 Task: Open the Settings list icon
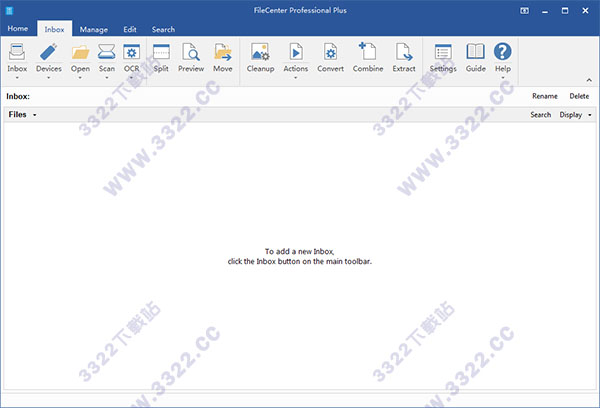point(443,52)
